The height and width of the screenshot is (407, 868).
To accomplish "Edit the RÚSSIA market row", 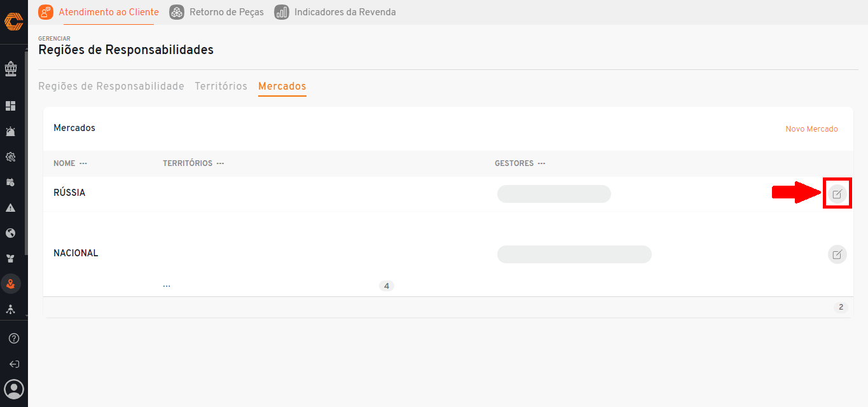I will 837,194.
